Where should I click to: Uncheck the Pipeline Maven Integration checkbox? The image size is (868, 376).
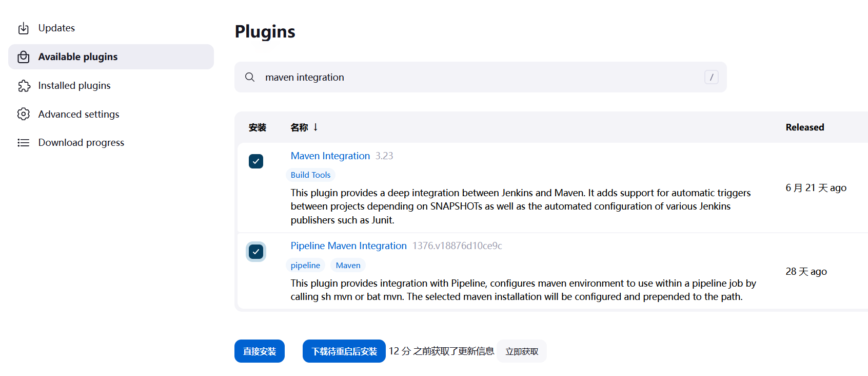pyautogui.click(x=256, y=252)
